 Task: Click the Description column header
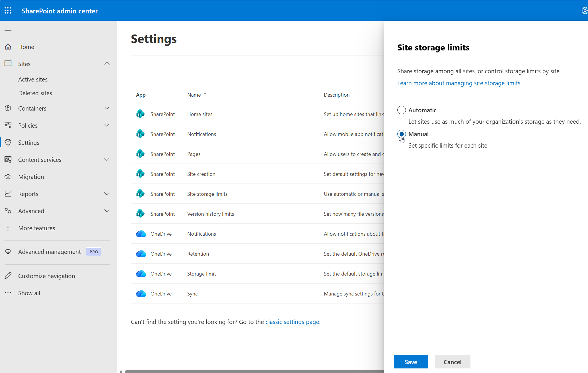[337, 95]
